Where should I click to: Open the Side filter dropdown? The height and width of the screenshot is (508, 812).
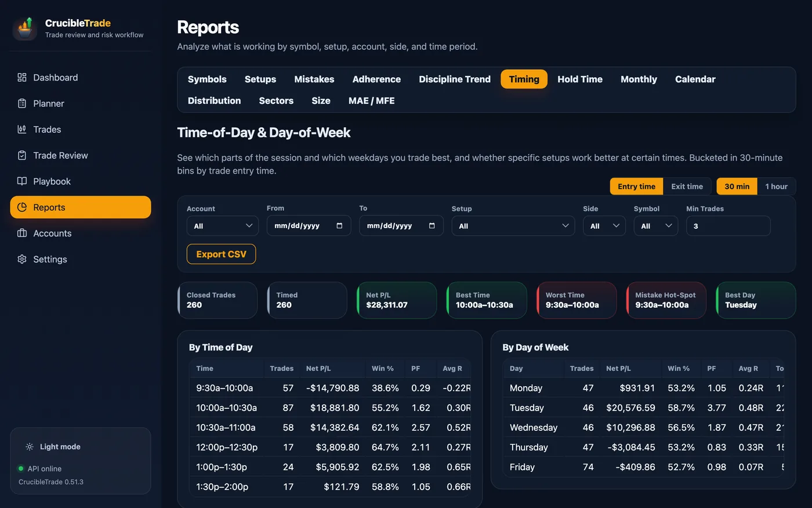coord(604,226)
